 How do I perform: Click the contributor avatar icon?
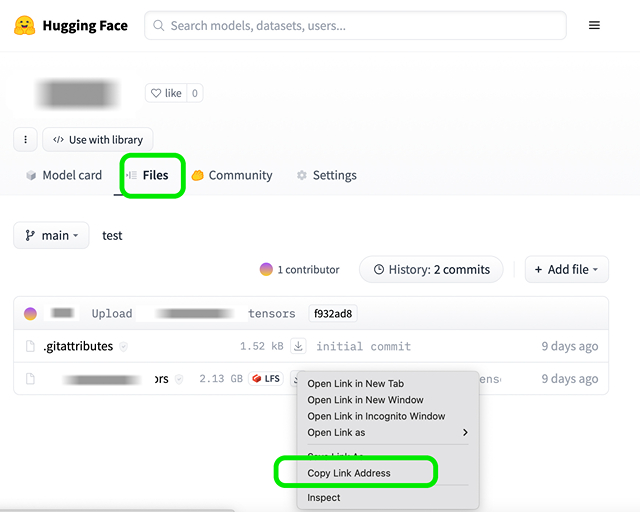pyautogui.click(x=266, y=269)
